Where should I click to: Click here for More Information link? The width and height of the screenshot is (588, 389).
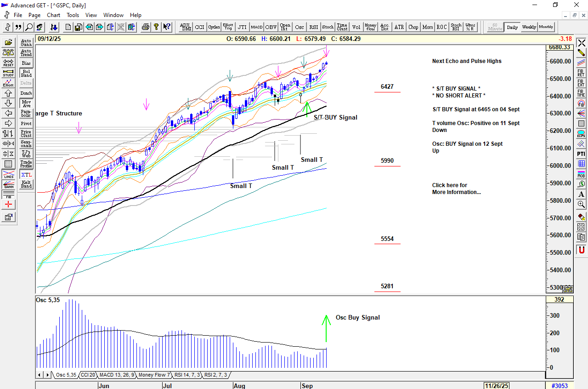[456, 189]
